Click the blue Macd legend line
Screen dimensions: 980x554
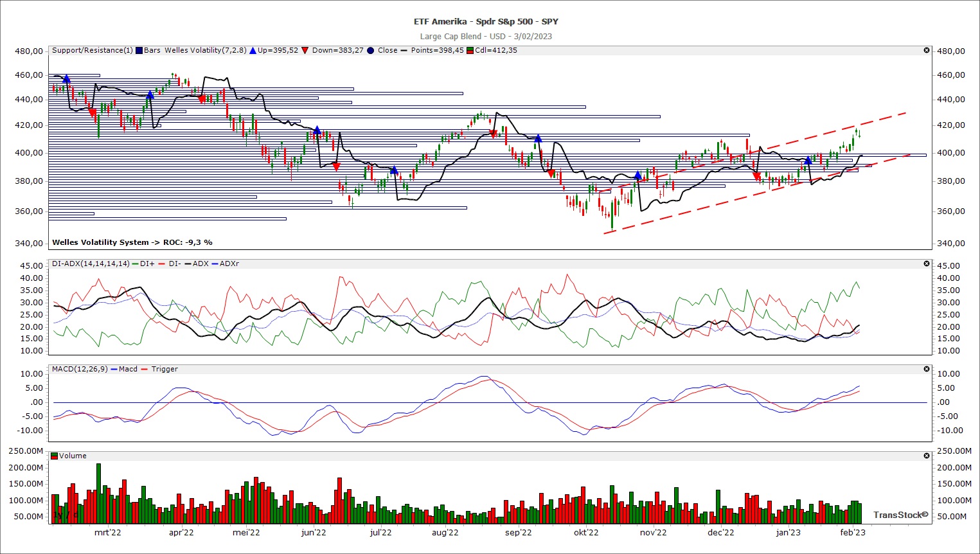114,369
